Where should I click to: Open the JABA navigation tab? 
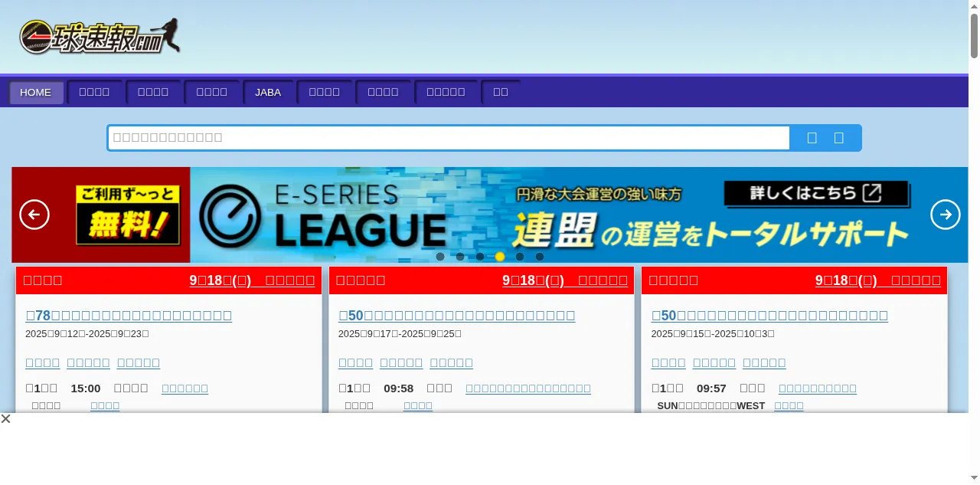pos(268,93)
